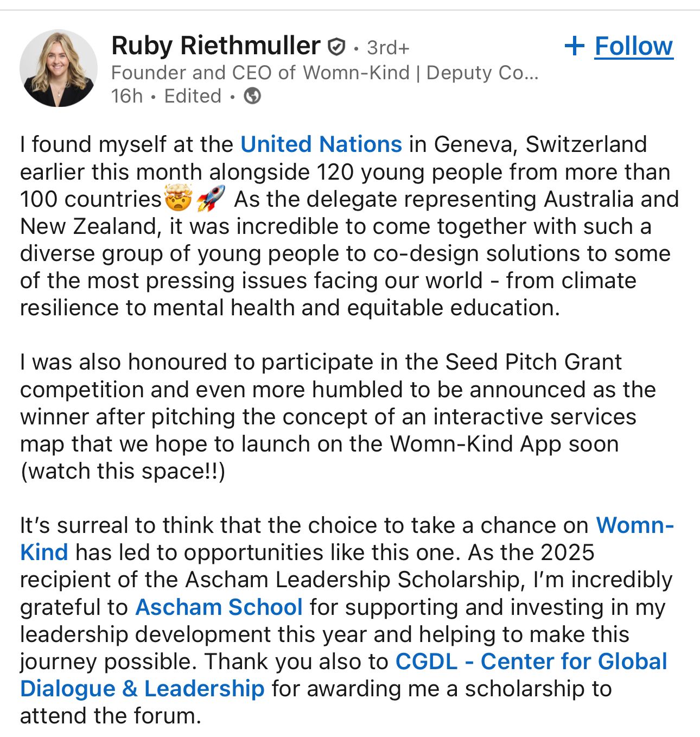Open the CGDL Center for Global Dialogue link

(x=531, y=662)
